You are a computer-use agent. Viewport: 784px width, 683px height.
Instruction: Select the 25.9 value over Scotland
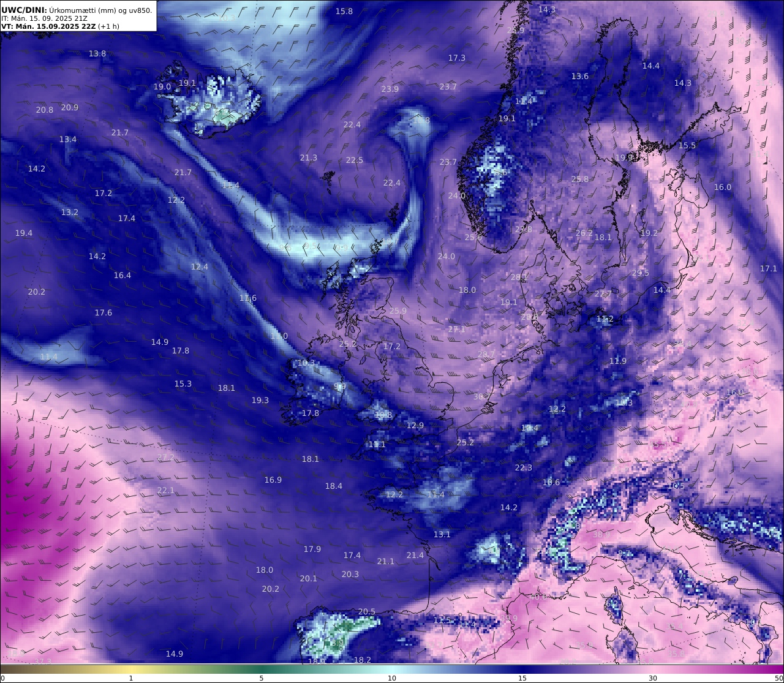pos(398,311)
